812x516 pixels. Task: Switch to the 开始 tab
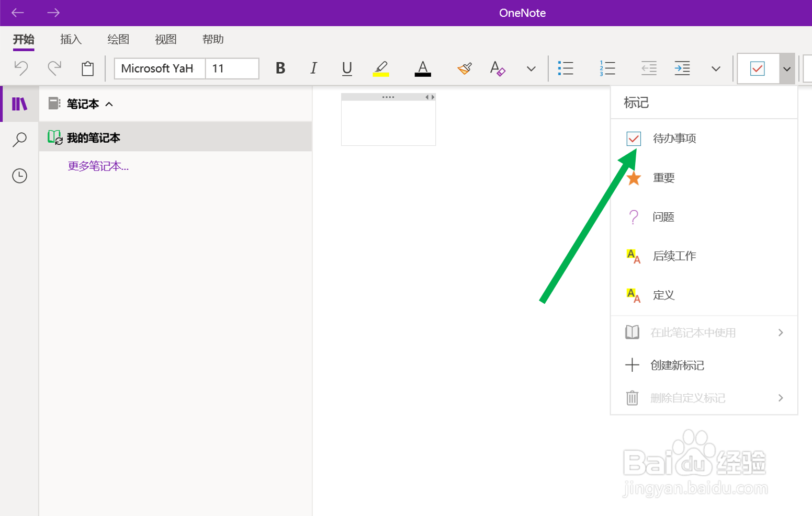[x=24, y=39]
